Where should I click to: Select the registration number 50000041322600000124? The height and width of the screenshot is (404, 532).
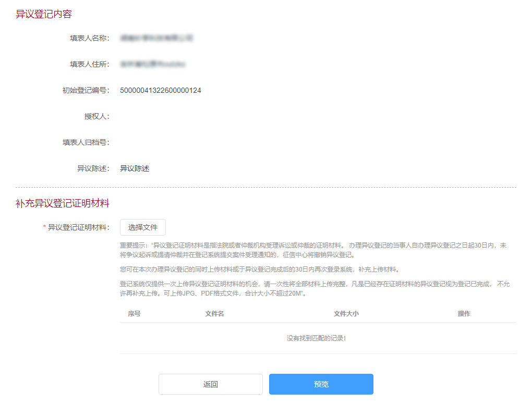tap(161, 90)
